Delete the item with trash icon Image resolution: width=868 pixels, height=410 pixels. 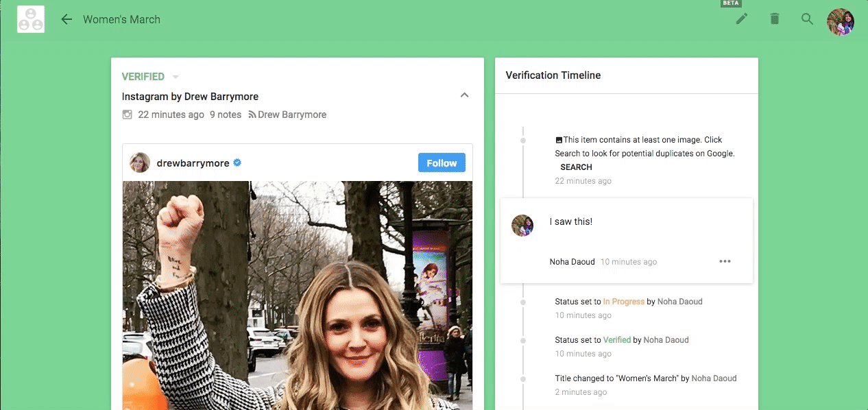coord(775,19)
